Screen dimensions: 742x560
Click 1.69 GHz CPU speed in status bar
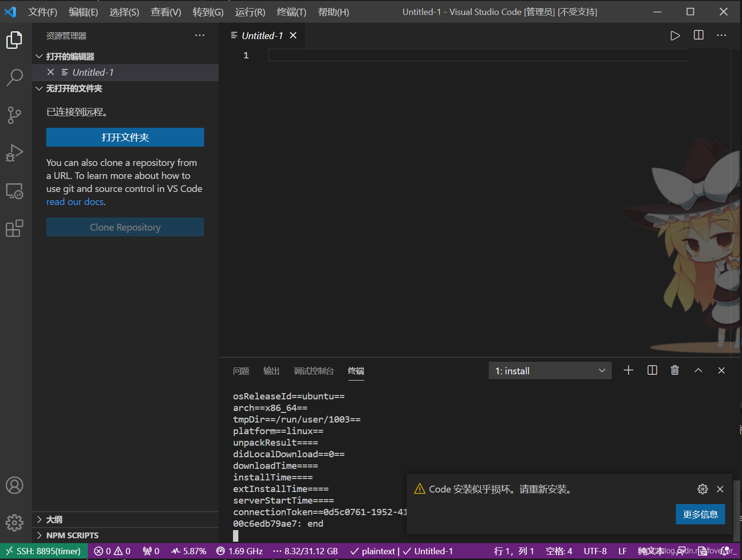point(240,551)
